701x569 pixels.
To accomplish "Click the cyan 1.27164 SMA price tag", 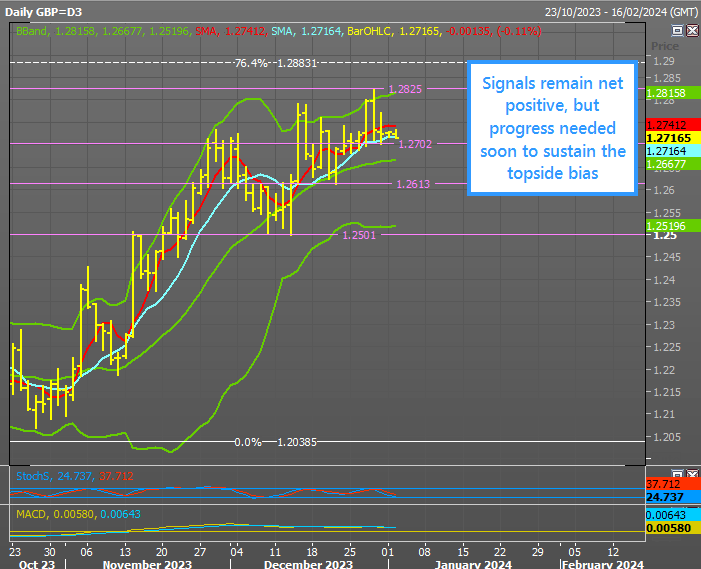I will pyautogui.click(x=673, y=151).
